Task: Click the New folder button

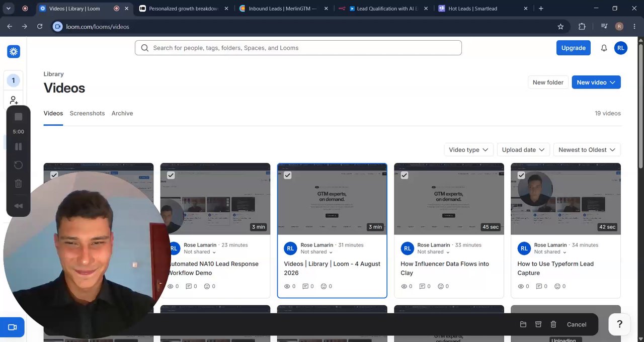Action: point(548,82)
